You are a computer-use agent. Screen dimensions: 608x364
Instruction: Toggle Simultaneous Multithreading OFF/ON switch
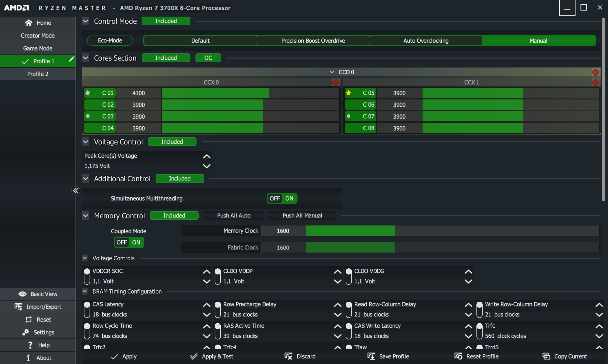282,198
